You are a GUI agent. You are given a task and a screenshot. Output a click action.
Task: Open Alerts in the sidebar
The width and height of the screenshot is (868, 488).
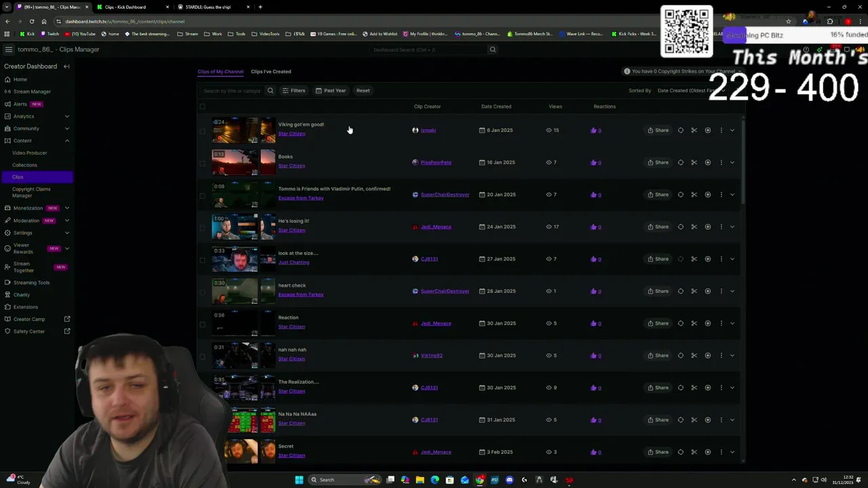pos(20,104)
